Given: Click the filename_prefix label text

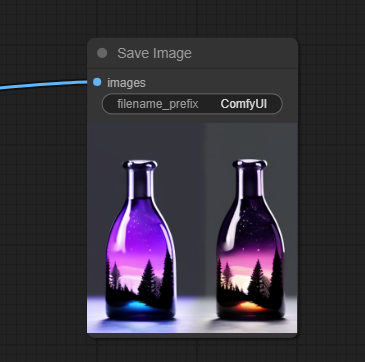Looking at the screenshot, I should point(158,104).
